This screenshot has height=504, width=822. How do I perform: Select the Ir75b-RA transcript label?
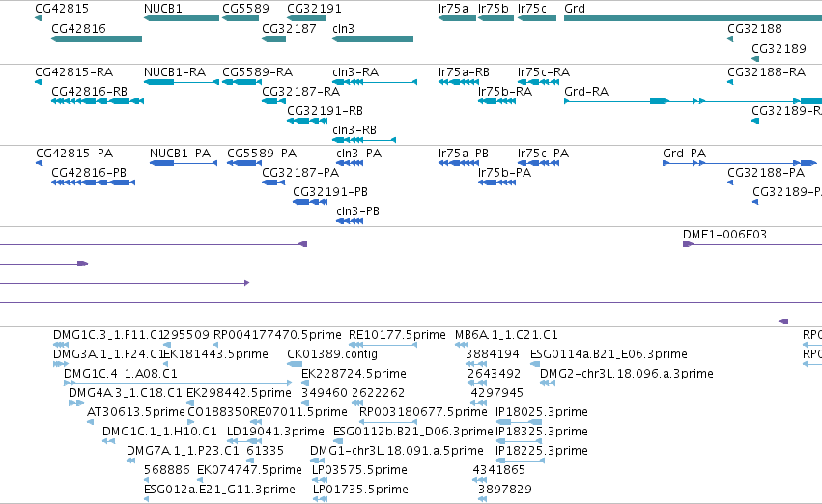(505, 91)
